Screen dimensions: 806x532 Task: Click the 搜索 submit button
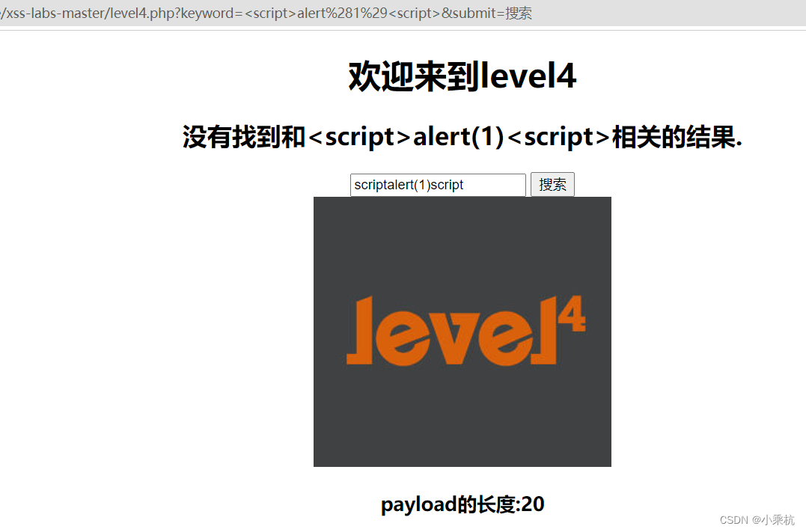552,185
